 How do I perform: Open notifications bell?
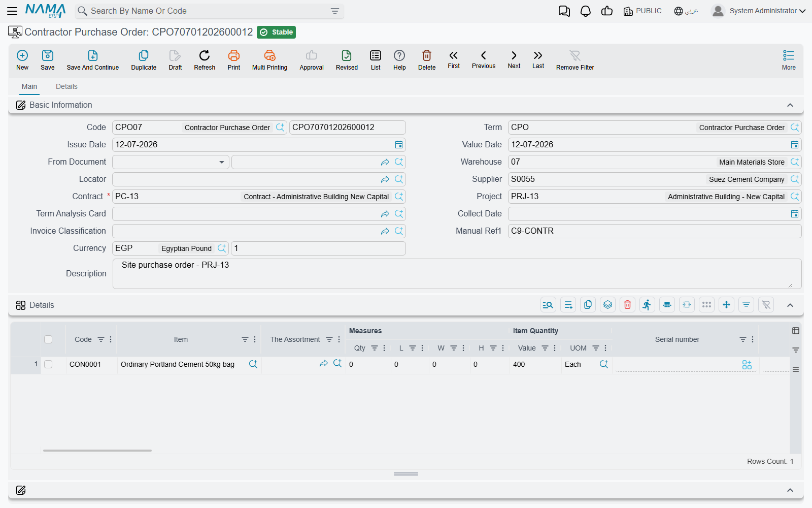pyautogui.click(x=586, y=11)
